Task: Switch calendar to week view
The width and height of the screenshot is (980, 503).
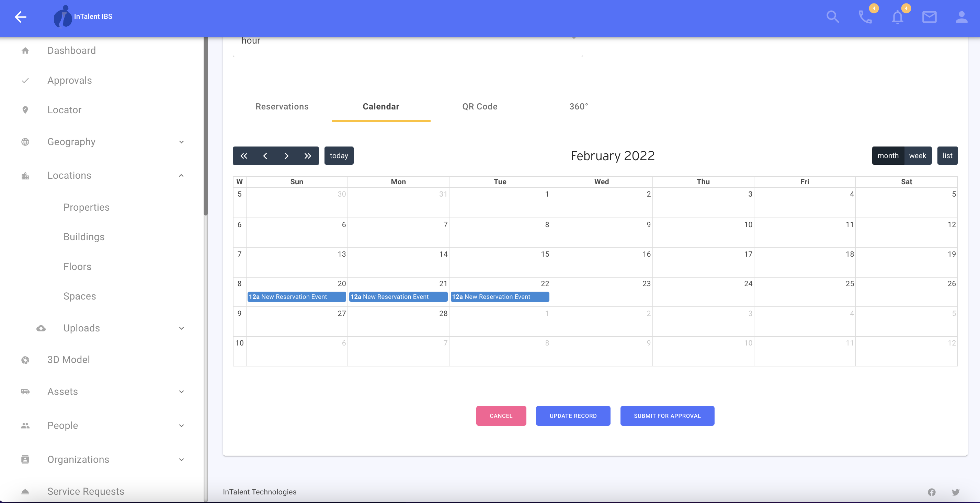Action: point(917,156)
